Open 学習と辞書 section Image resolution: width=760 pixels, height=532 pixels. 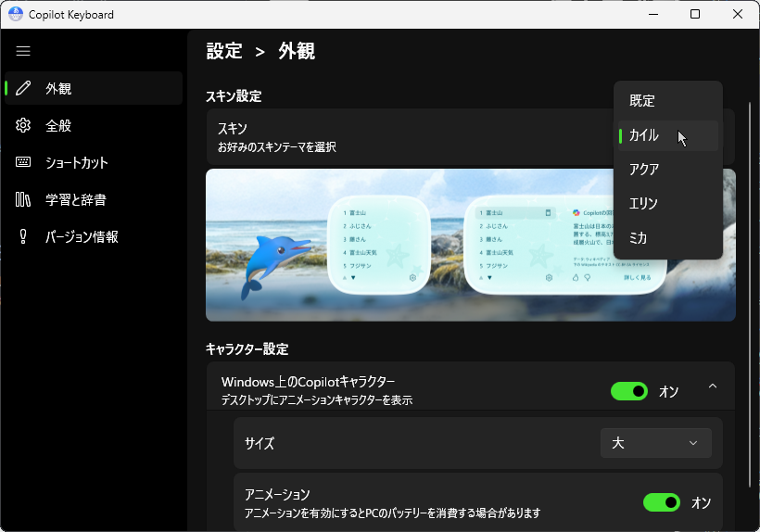tap(94, 199)
